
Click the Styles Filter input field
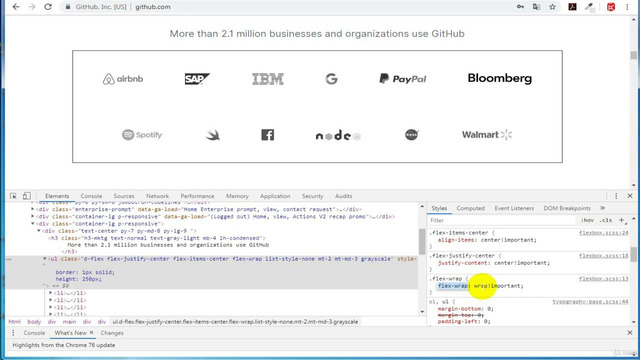pyautogui.click(x=502, y=220)
